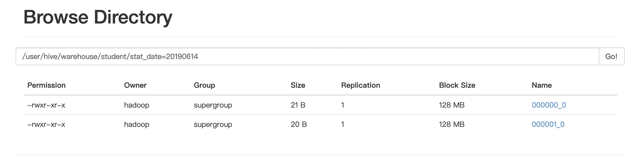Click the Replication column header
The height and width of the screenshot is (165, 644).
click(x=360, y=85)
